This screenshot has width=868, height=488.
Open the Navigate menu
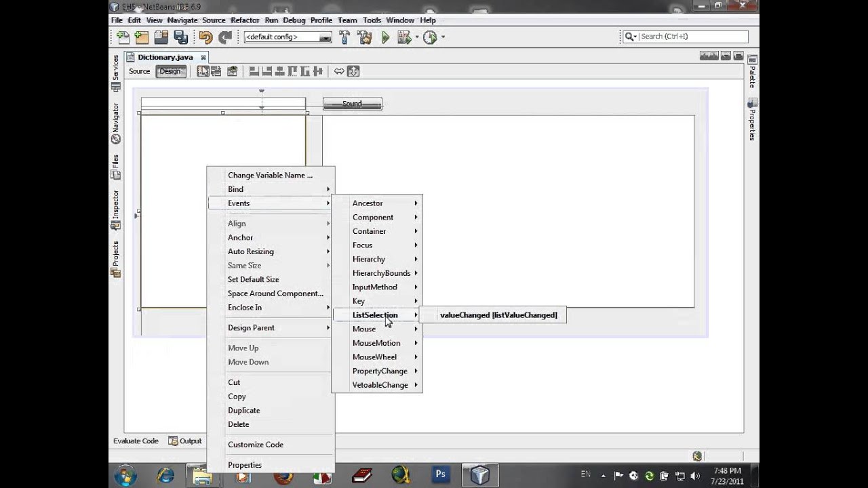[x=182, y=20]
